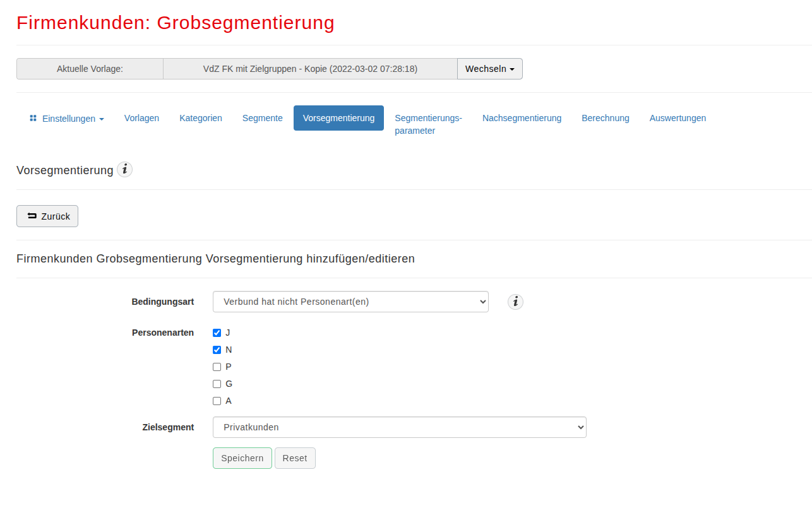This screenshot has width=812, height=525.
Task: Click the grid icon of Einstellungen
Action: point(33,118)
